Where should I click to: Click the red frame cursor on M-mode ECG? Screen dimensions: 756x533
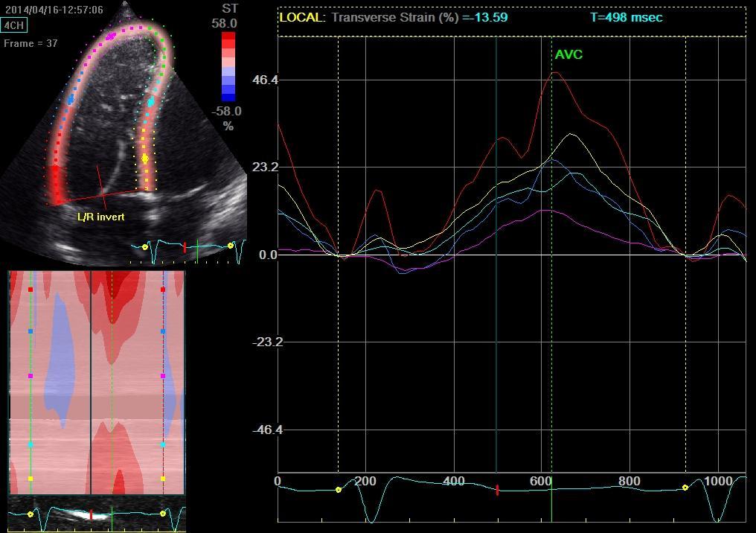click(91, 514)
